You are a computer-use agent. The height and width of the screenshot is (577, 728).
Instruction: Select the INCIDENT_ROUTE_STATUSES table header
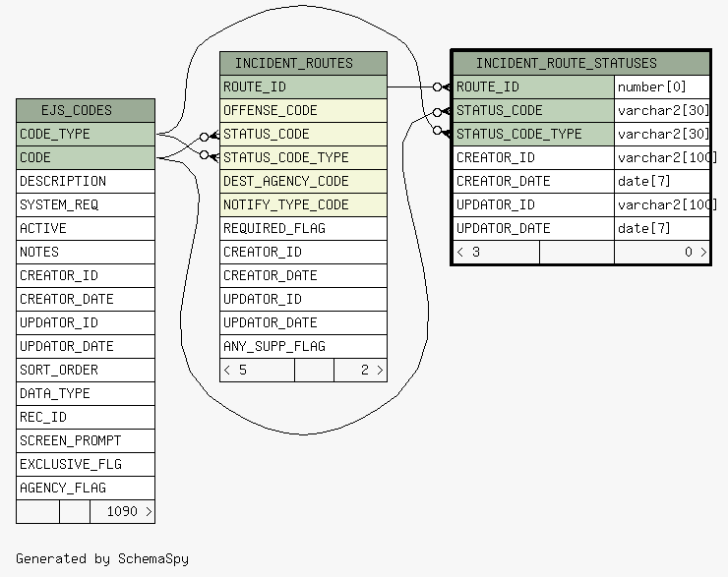click(x=580, y=63)
